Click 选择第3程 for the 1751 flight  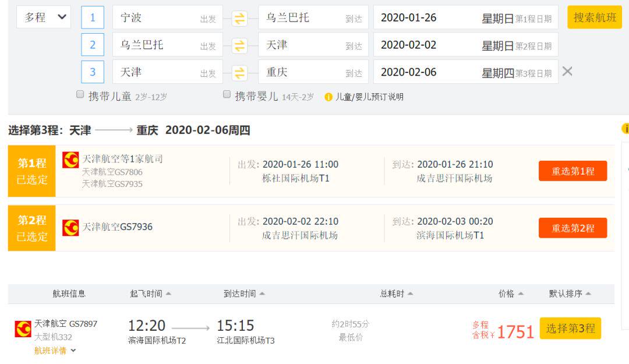[x=570, y=328]
